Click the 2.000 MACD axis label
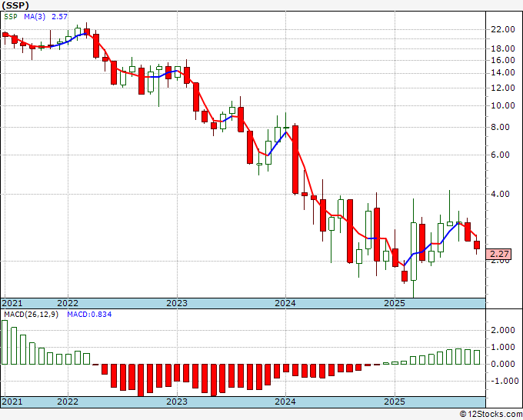Image resolution: width=523 pixels, height=420 pixels. coord(503,330)
